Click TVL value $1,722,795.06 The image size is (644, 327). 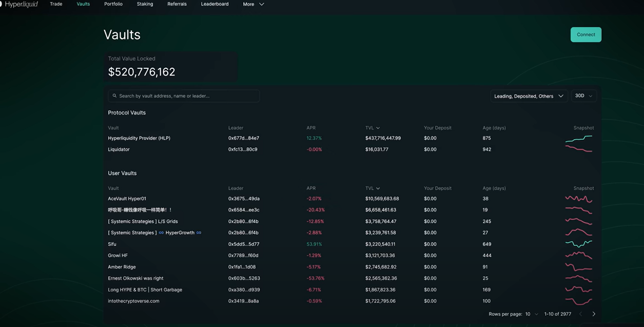pyautogui.click(x=380, y=301)
